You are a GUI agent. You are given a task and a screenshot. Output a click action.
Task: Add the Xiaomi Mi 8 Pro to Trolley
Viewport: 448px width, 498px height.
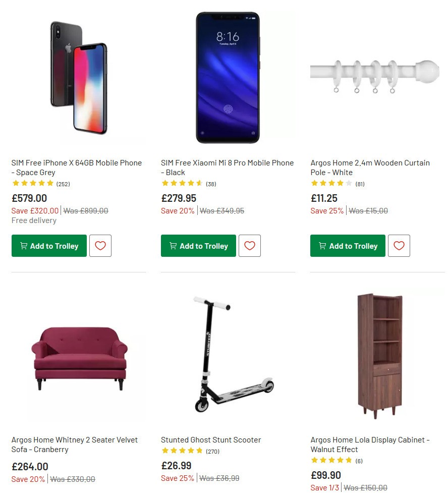[198, 246]
